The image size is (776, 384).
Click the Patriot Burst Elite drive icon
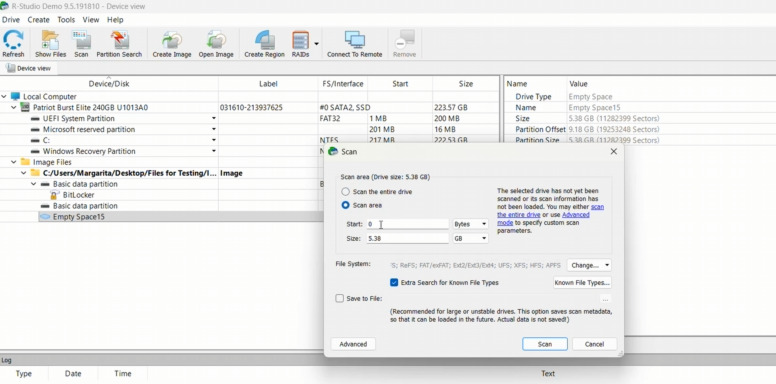25,107
